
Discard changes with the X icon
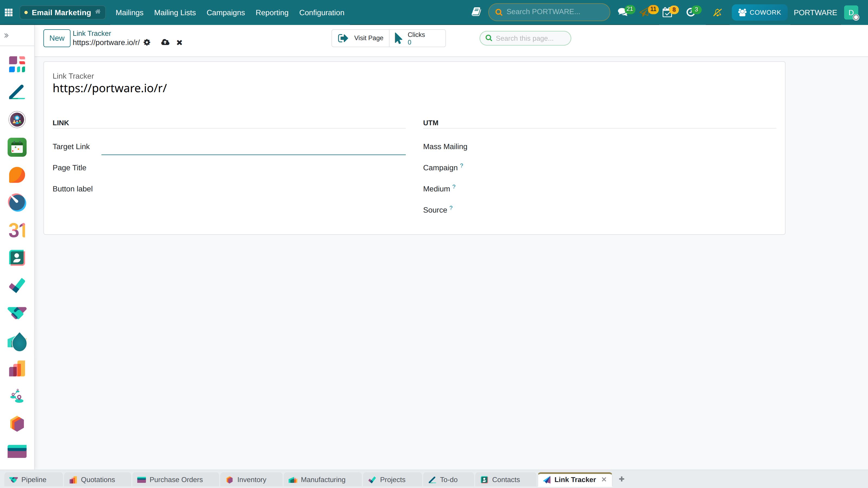pos(180,43)
